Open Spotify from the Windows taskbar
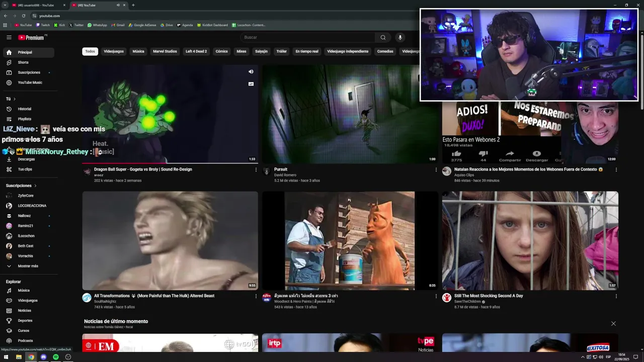Image resolution: width=644 pixels, height=362 pixels. [x=56, y=357]
